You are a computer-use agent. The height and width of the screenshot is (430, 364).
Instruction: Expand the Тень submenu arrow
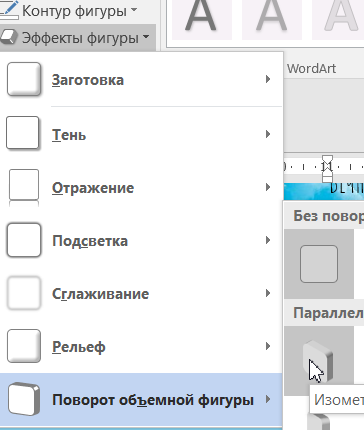[268, 134]
